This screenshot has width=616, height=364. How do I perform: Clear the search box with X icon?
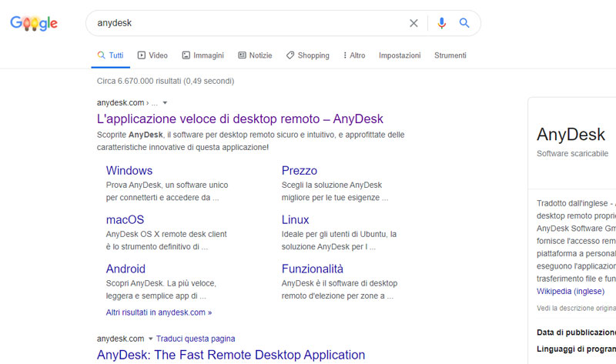413,23
